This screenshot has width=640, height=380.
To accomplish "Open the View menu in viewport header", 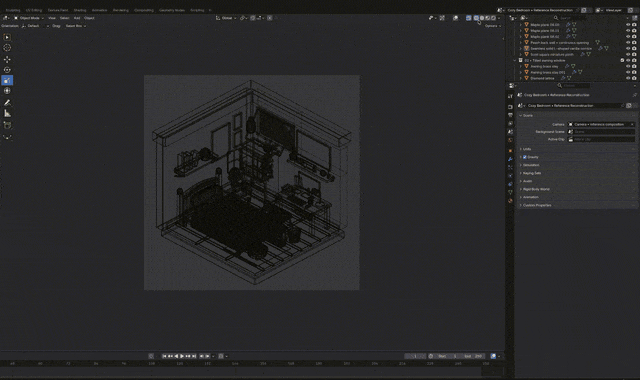I will [52, 18].
